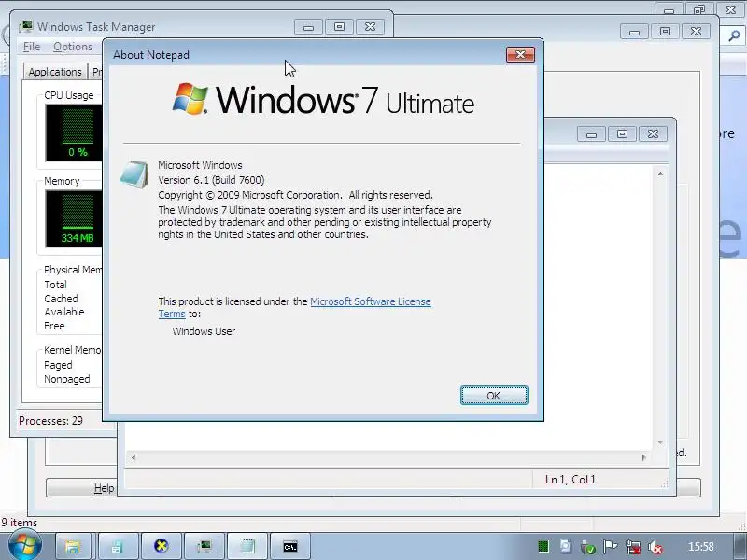Click the Windows User licensee text
Image resolution: width=747 pixels, height=560 pixels.
tap(204, 331)
